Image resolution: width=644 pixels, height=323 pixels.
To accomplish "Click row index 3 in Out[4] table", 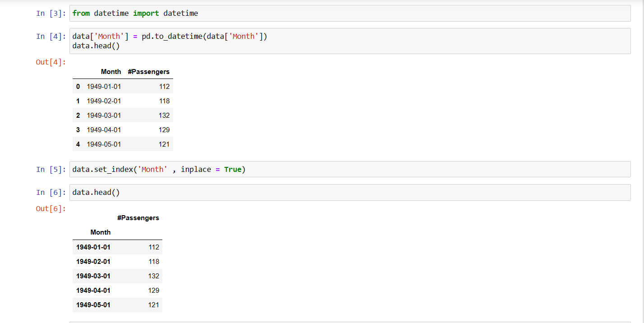I will point(78,130).
